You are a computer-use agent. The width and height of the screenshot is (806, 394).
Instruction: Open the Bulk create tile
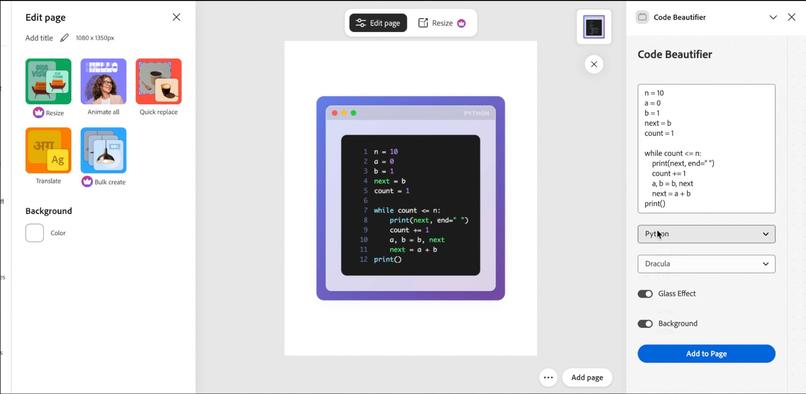tap(103, 150)
